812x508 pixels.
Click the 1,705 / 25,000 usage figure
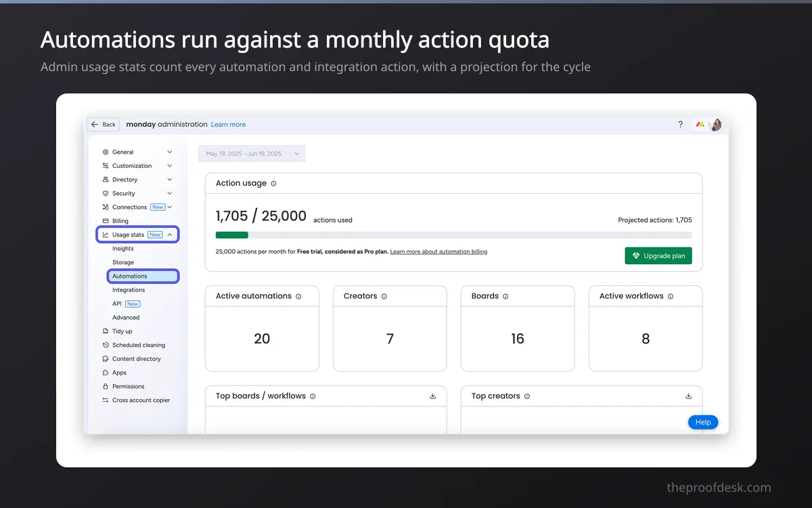click(261, 216)
